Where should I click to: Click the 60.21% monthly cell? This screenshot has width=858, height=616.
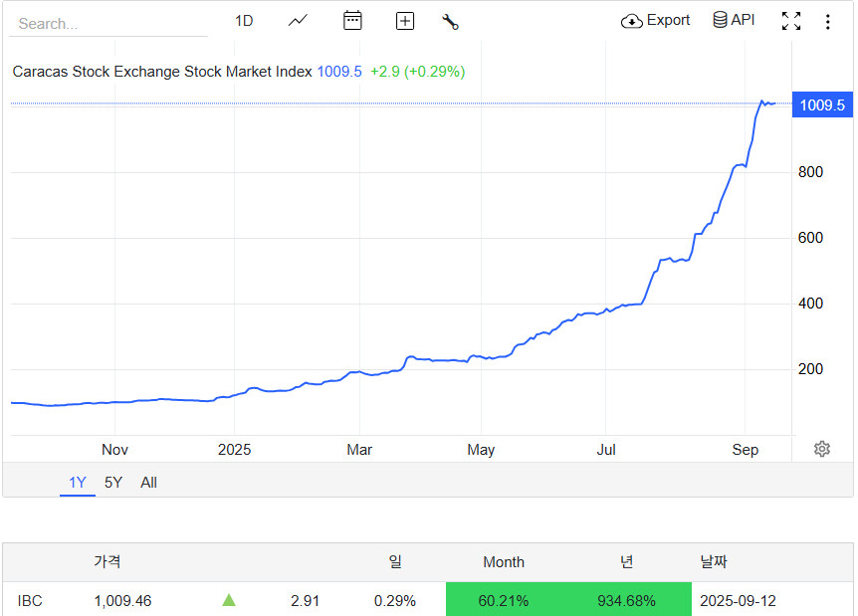[504, 600]
